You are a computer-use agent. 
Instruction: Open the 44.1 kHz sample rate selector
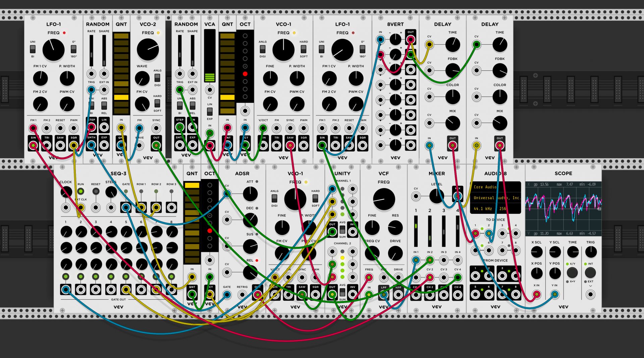[483, 208]
